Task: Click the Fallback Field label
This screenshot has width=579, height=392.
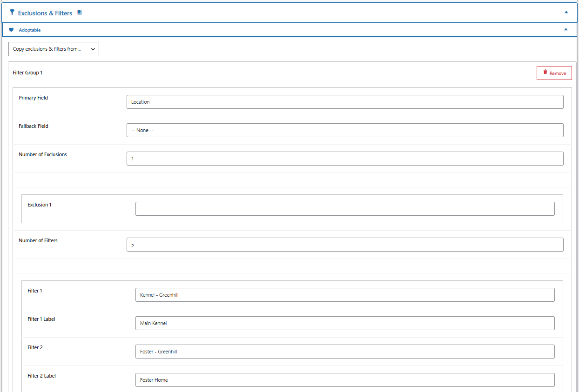Action: pyautogui.click(x=34, y=126)
